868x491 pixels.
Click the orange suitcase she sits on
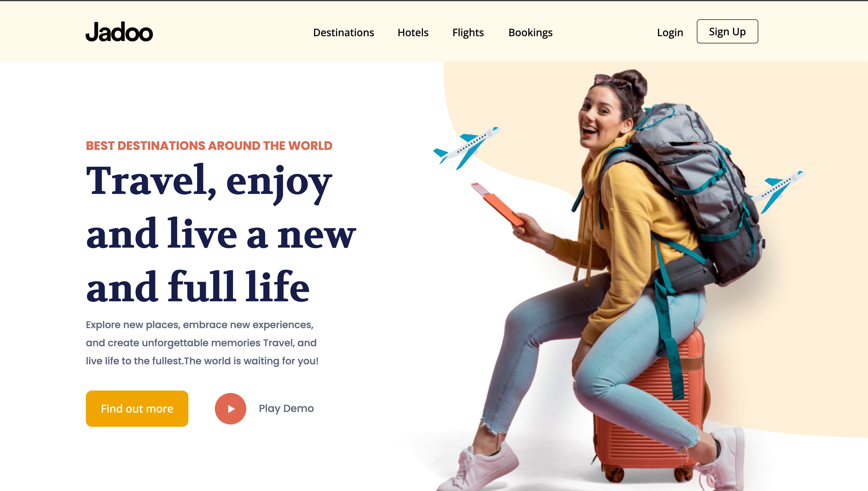point(649,408)
